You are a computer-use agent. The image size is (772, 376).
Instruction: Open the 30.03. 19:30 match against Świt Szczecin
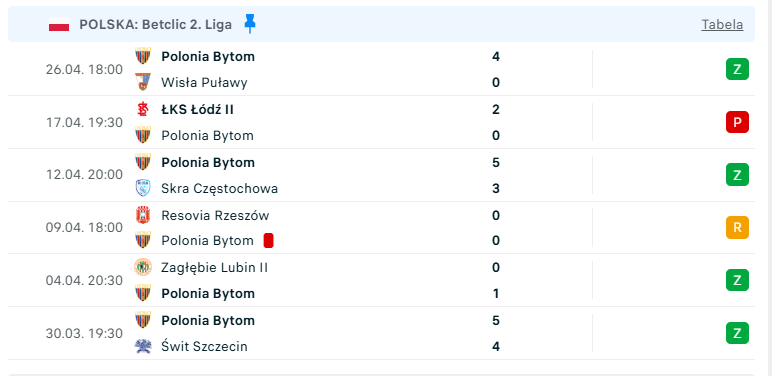click(382, 333)
